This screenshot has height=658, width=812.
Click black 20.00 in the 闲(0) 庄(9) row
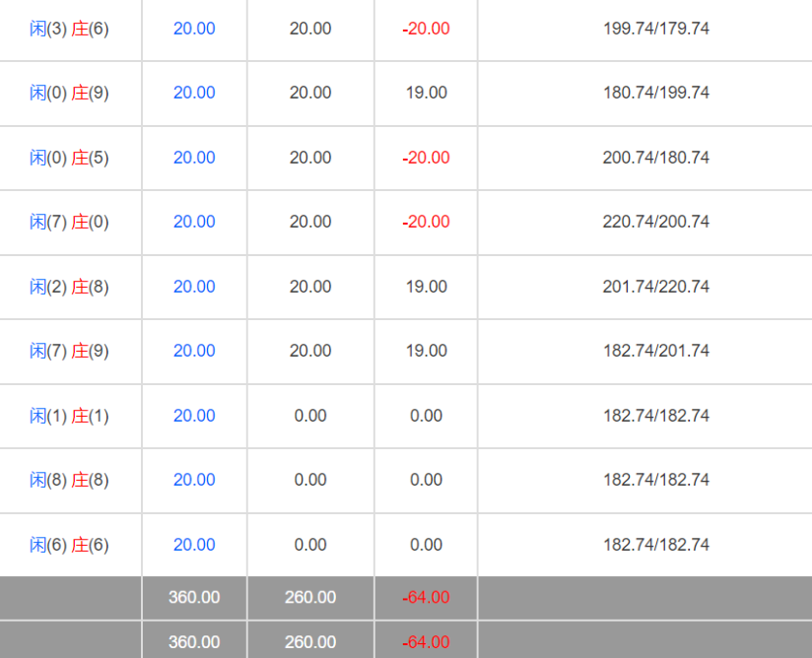[310, 93]
